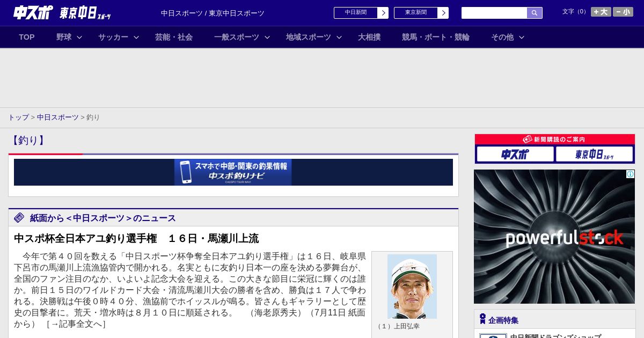Go to TOP in navigation bar
The image size is (644, 338).
tap(27, 37)
